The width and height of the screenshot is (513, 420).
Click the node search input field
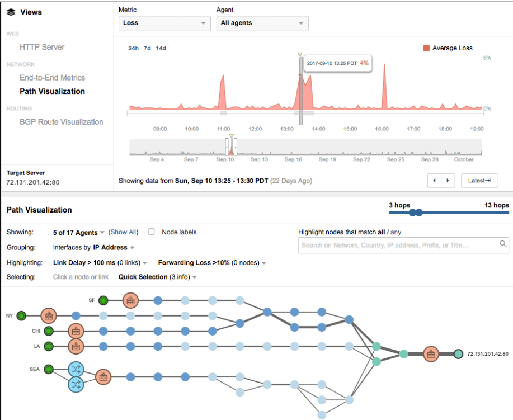[x=397, y=245]
